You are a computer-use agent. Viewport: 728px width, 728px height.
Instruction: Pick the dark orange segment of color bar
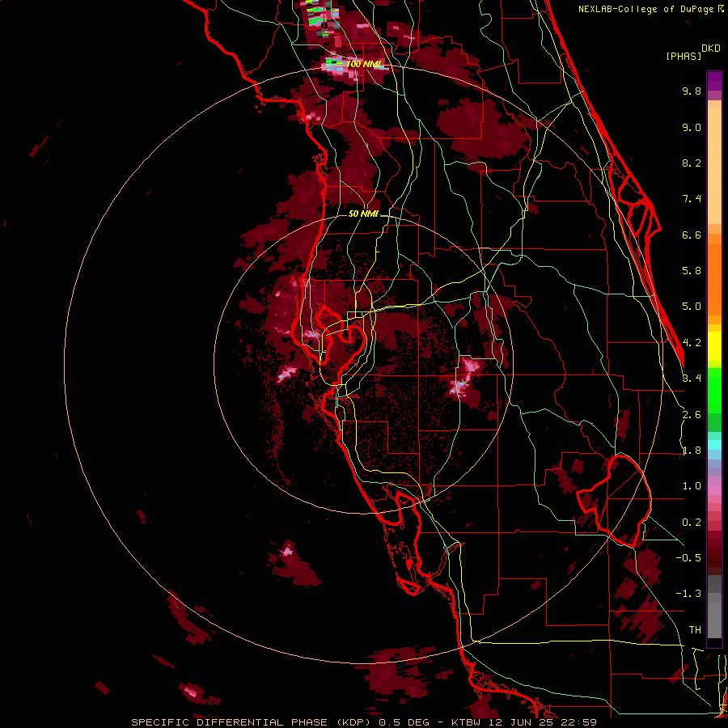(x=714, y=278)
